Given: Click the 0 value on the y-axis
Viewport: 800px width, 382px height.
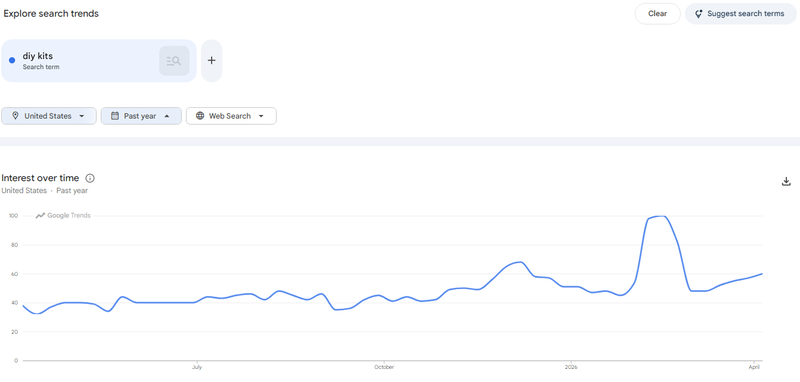Looking at the screenshot, I should (x=16, y=361).
